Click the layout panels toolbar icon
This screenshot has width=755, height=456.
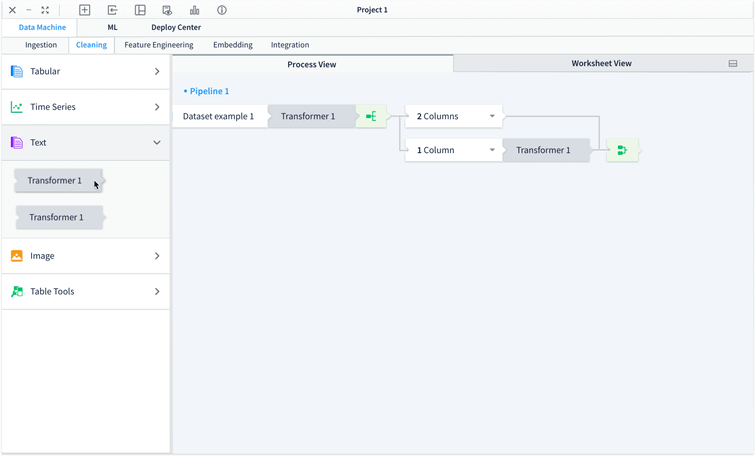click(140, 10)
